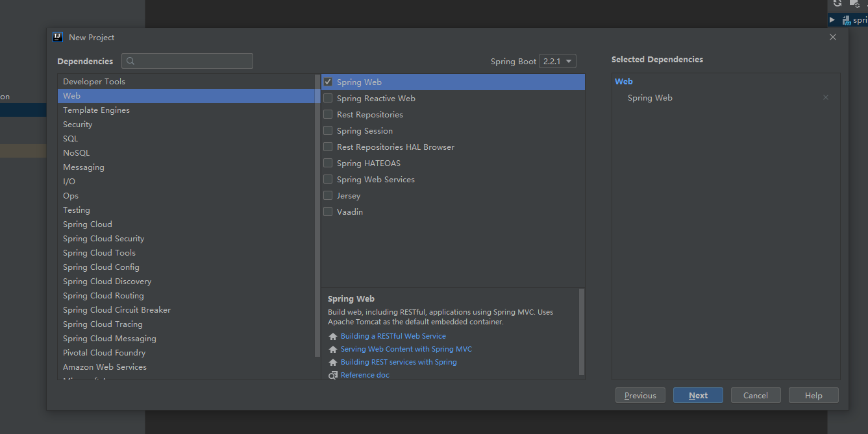Select Spring Cloud Security category
The image size is (868, 434).
pos(186,239)
